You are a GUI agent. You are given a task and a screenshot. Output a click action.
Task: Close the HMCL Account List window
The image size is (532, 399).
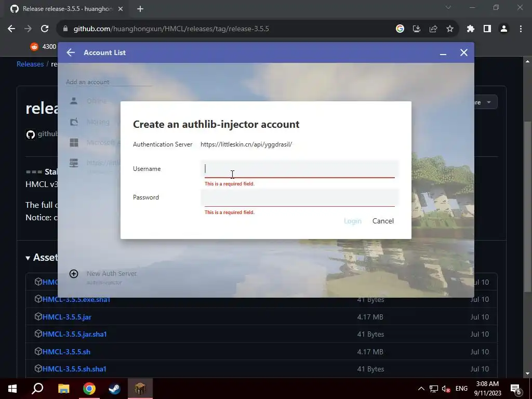tap(464, 52)
